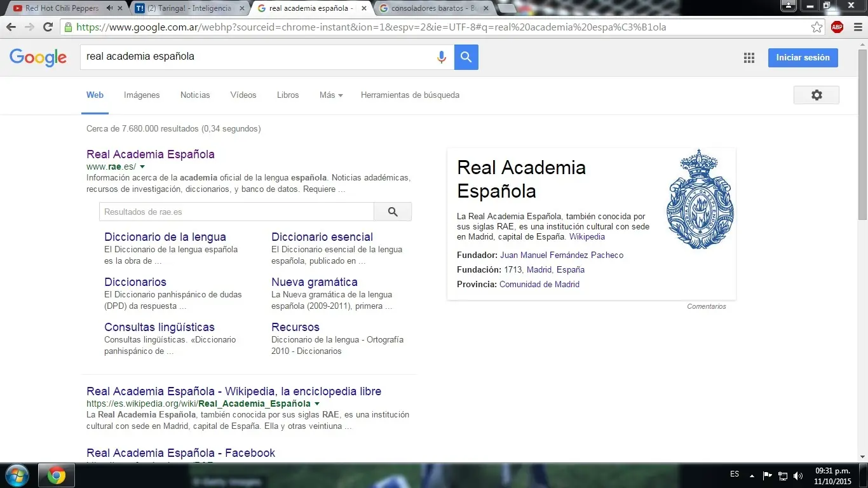Select the Imágenes search tab
868x488 pixels.
tap(142, 95)
